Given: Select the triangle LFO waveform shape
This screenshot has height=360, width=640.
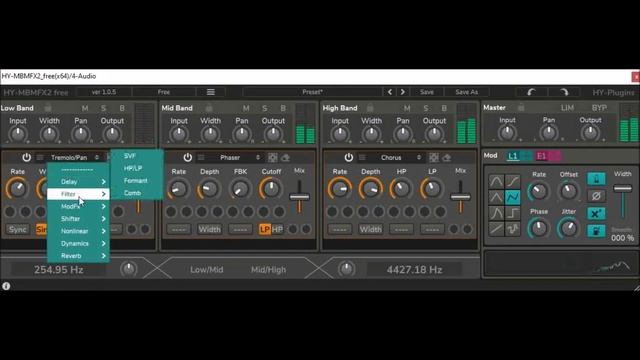Looking at the screenshot, I should pos(496,197).
